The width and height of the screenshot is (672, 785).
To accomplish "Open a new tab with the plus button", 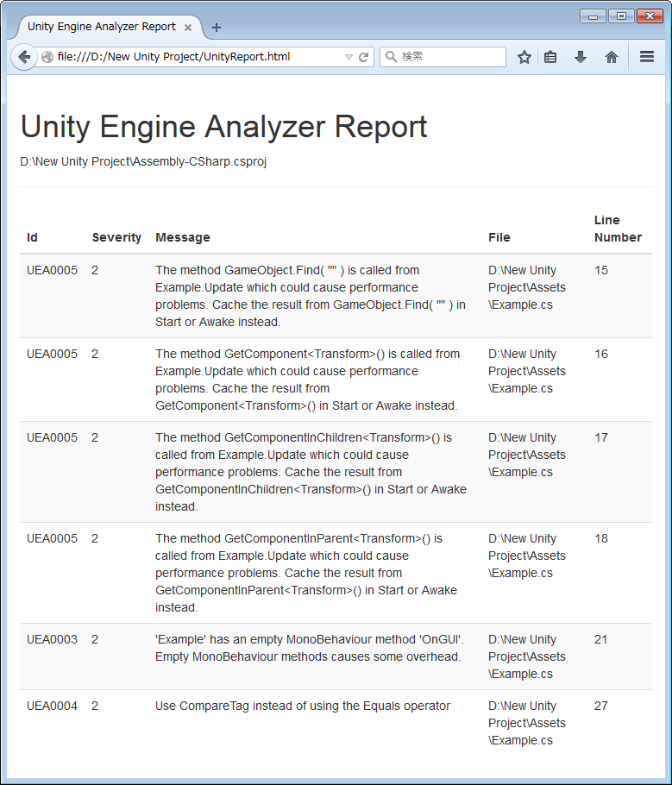I will tap(217, 27).
